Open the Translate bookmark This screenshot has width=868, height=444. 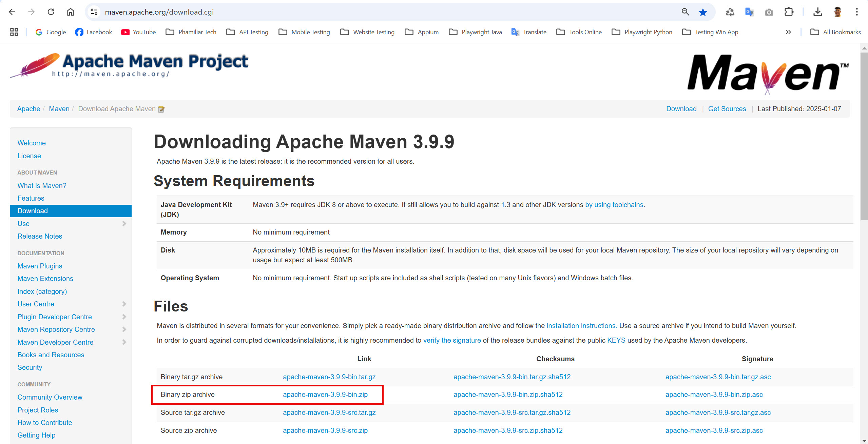pos(529,32)
